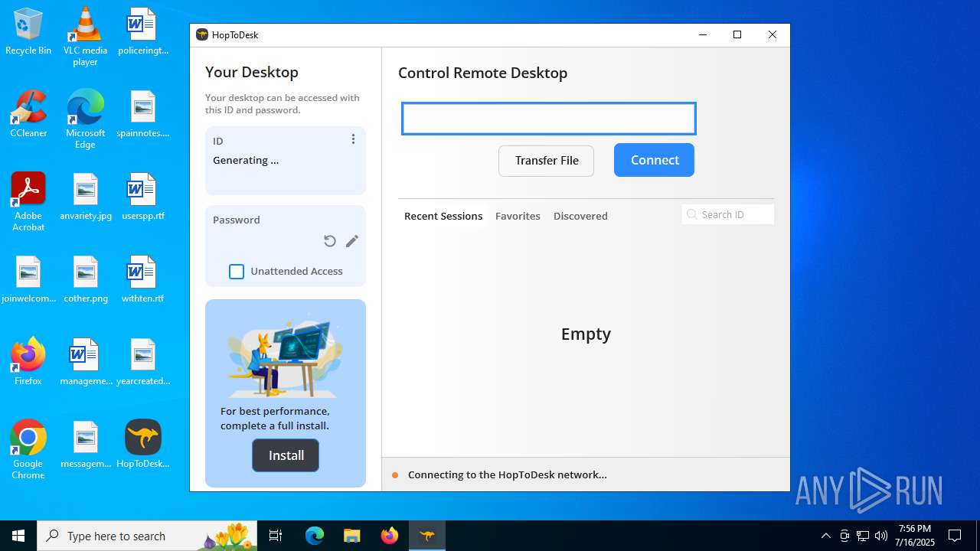Maximize the HopToDesk window
The image size is (980, 551).
[737, 34]
